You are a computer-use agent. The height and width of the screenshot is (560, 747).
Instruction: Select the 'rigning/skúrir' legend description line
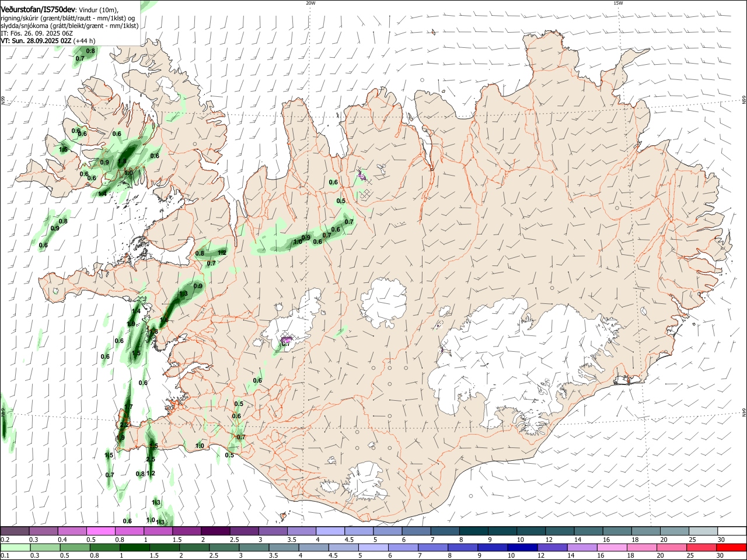pyautogui.click(x=68, y=17)
